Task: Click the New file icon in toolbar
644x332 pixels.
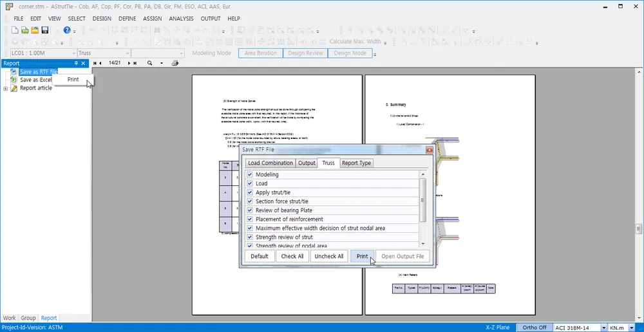Action: click(x=15, y=30)
